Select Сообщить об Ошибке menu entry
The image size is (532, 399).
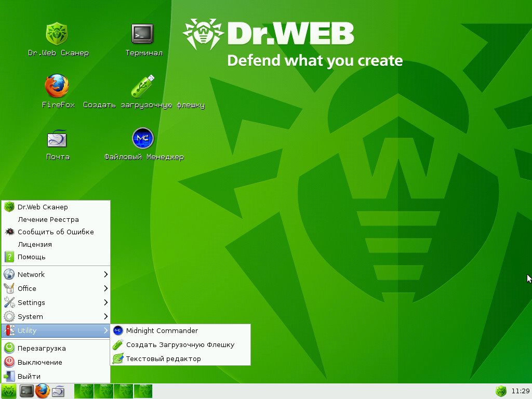56,232
